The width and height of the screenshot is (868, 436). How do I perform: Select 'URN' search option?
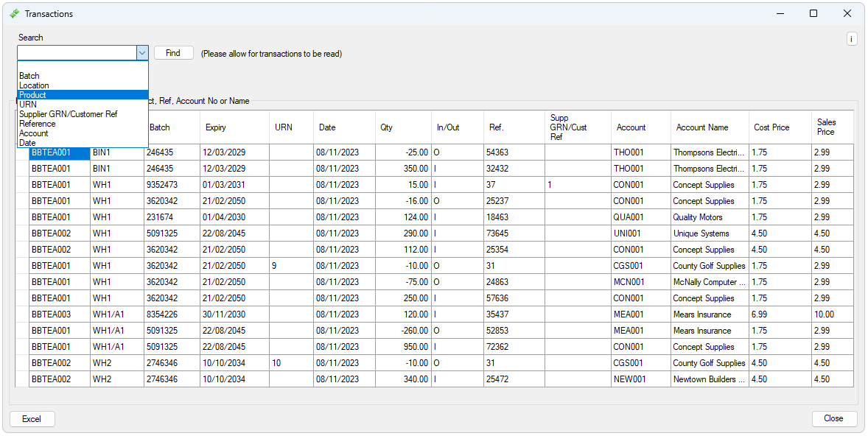(28, 105)
